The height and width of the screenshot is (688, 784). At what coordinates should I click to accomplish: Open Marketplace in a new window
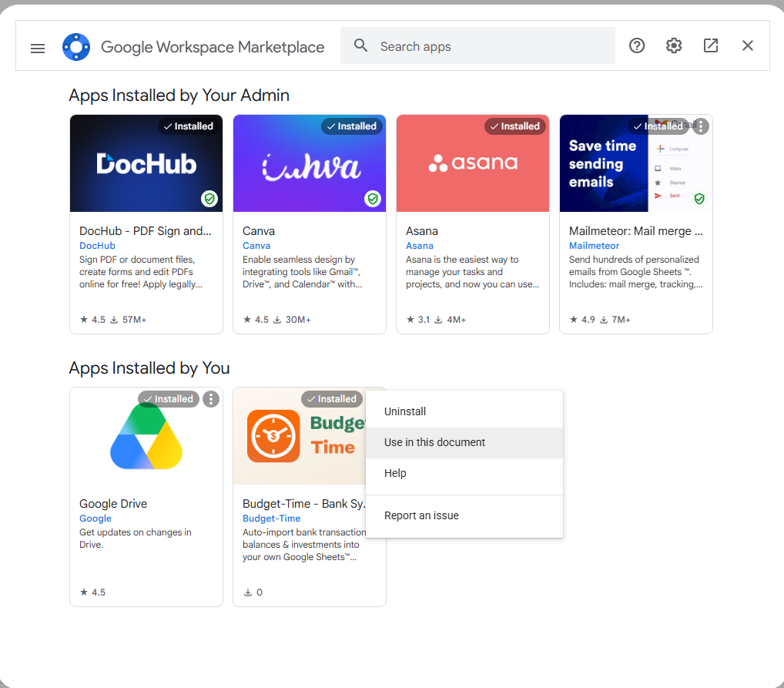(x=711, y=45)
